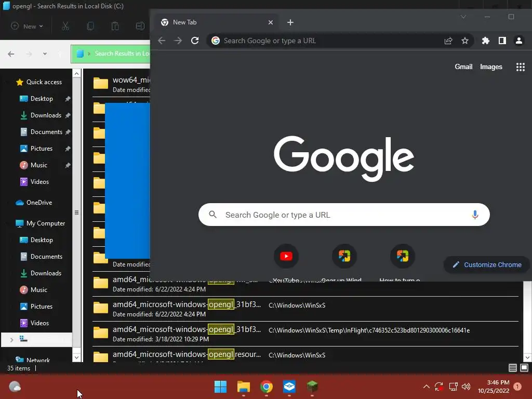Open the Windows Start button

pos(220,387)
